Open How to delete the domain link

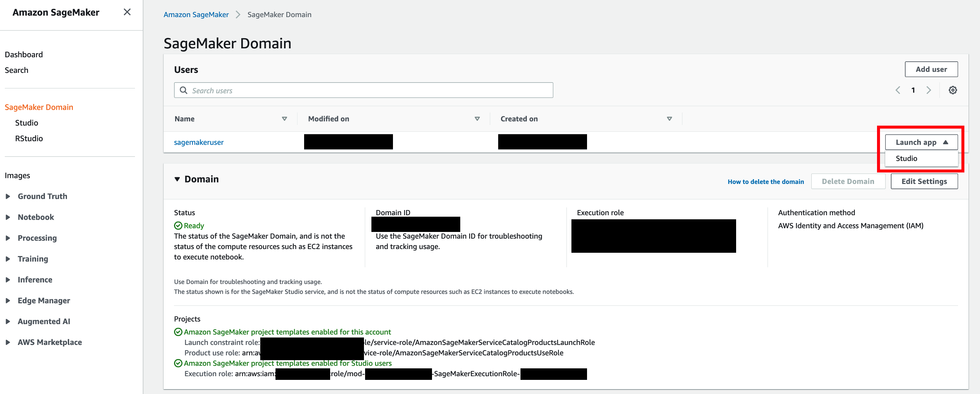click(x=765, y=182)
